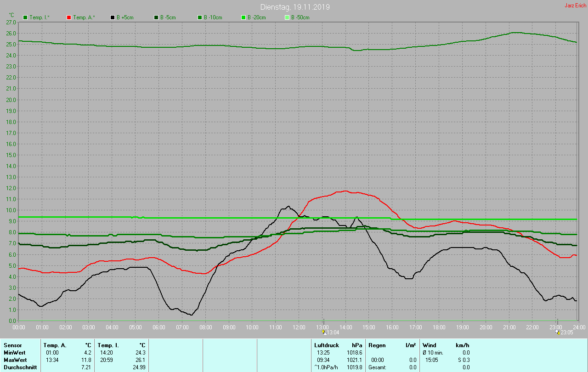
Task: Select the Luftdruck panel header
Action: 327,345
